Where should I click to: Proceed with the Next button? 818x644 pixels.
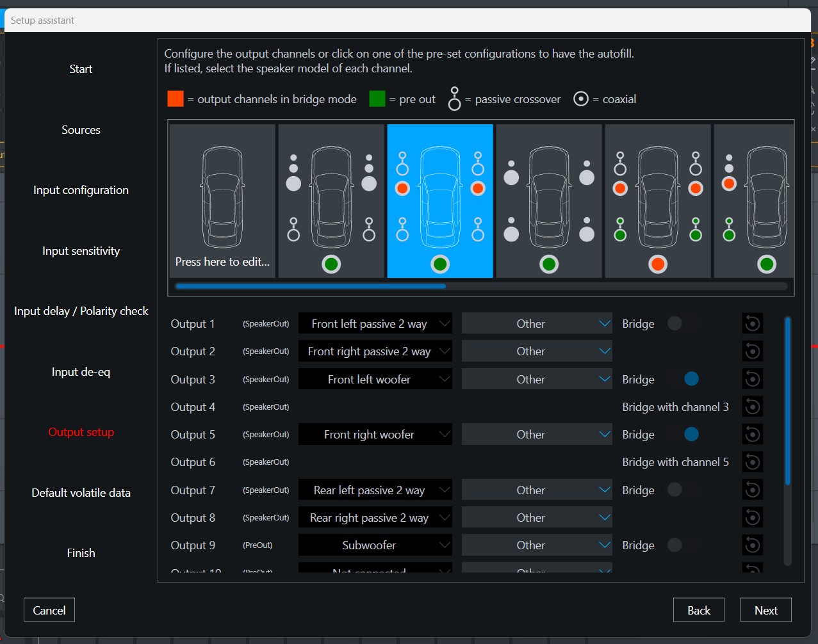coord(766,610)
